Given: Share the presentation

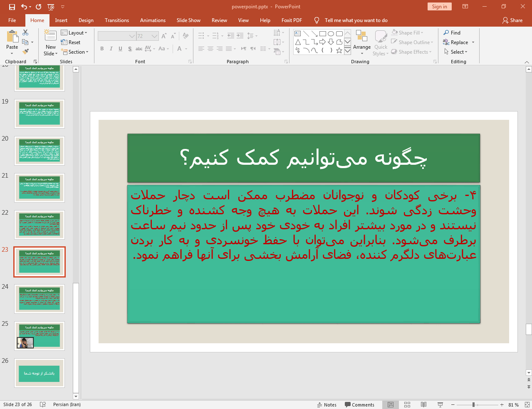Looking at the screenshot, I should click(512, 20).
